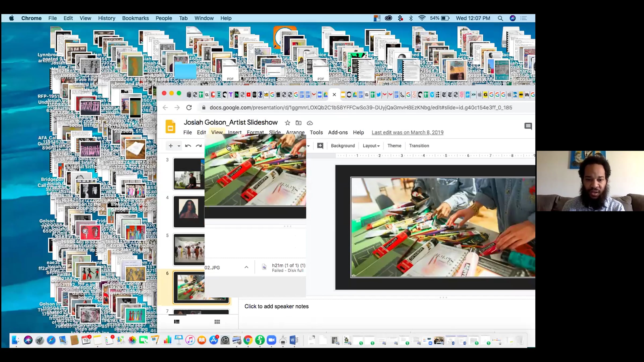The image size is (644, 362).
Task: Open the Last edit was on March 8, 2019 link
Action: coord(407,132)
